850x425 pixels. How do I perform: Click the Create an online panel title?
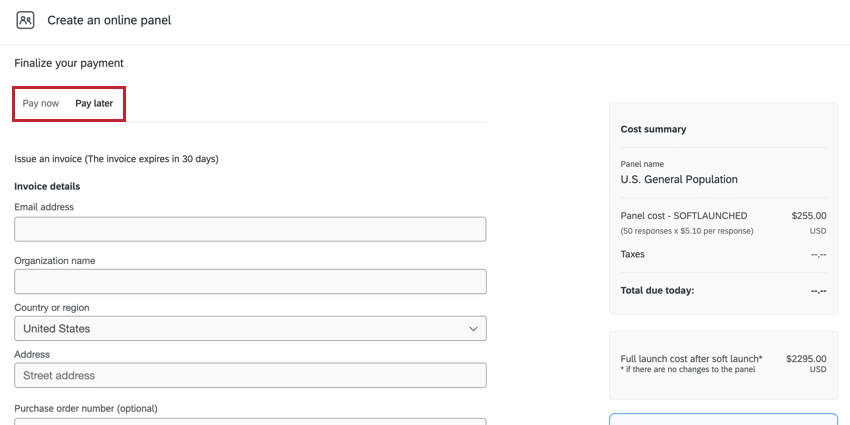coord(109,20)
